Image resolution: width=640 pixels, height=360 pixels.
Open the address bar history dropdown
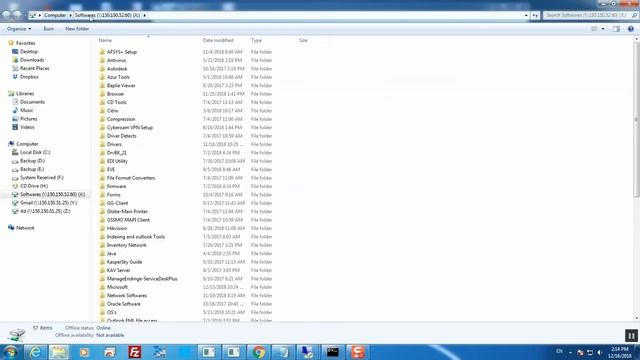click(526, 15)
